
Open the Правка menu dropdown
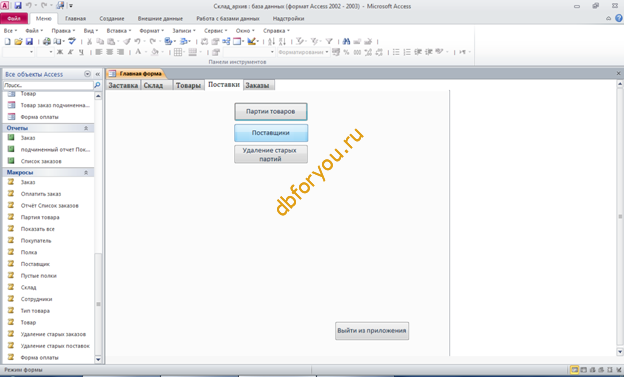click(63, 31)
